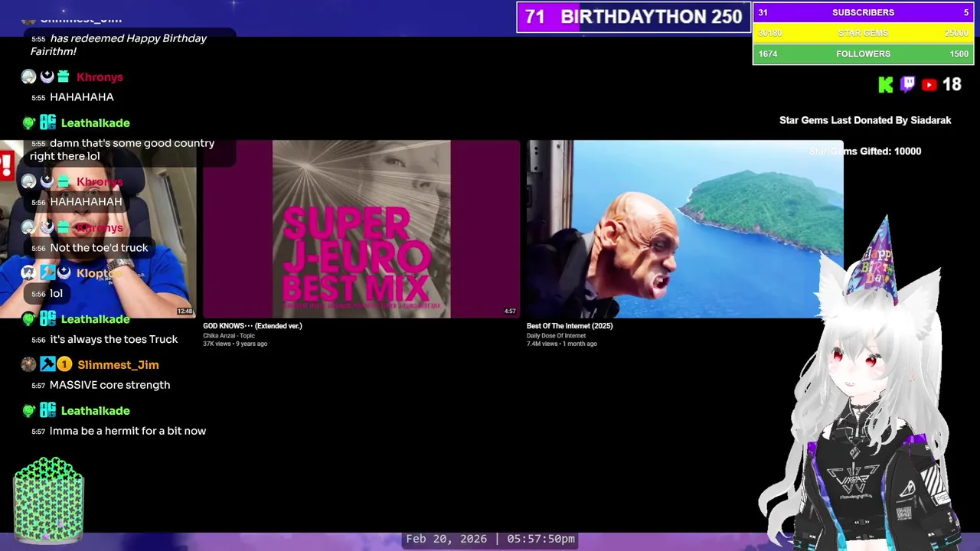
Task: Click the 12:48 duration badge
Action: tap(185, 311)
